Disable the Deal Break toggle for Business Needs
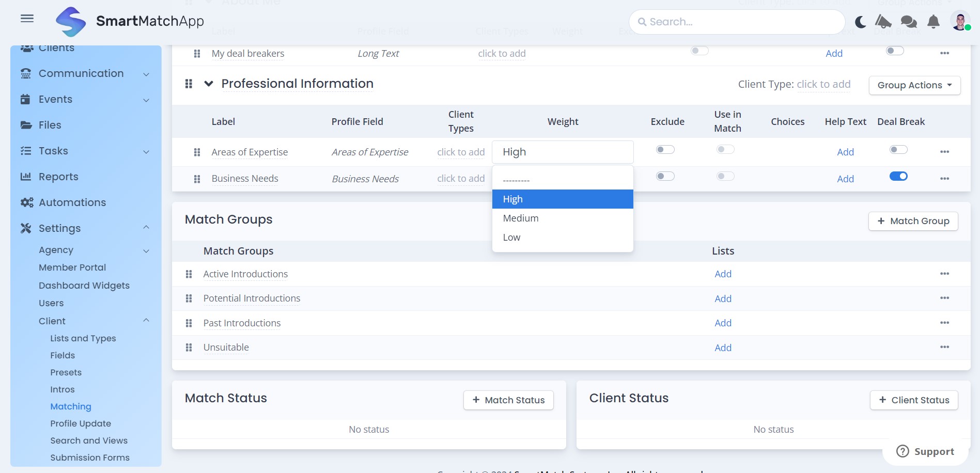980x473 pixels. click(x=898, y=176)
